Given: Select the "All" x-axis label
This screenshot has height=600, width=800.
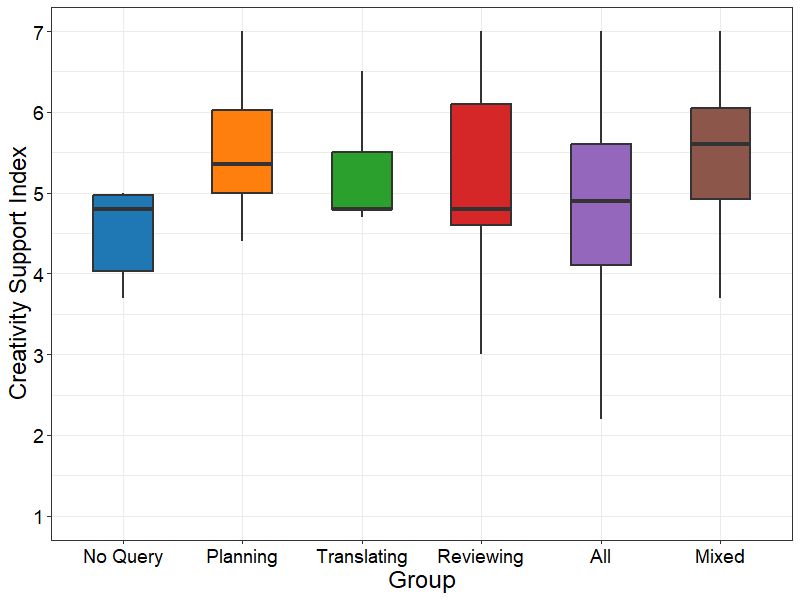Looking at the screenshot, I should click(x=601, y=557).
